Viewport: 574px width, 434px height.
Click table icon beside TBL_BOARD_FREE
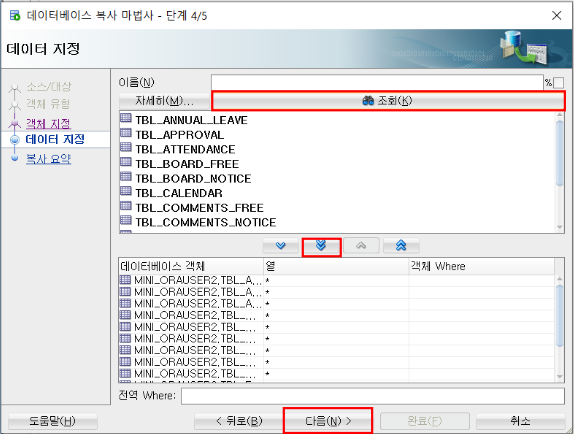click(x=126, y=162)
